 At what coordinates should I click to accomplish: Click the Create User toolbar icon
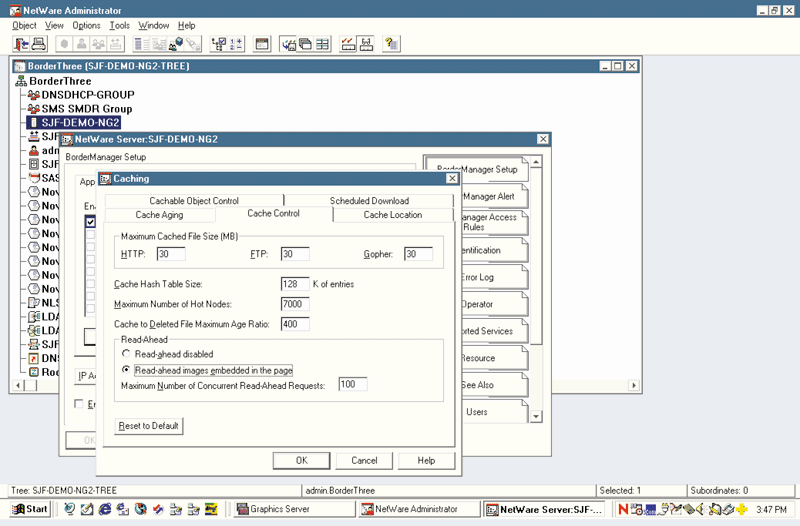pos(81,44)
